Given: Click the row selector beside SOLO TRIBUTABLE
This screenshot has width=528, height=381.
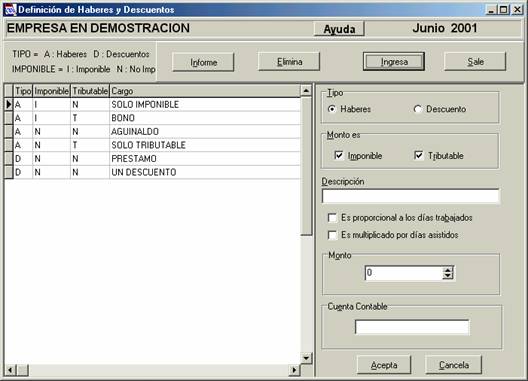Looking at the screenshot, I should (9, 145).
